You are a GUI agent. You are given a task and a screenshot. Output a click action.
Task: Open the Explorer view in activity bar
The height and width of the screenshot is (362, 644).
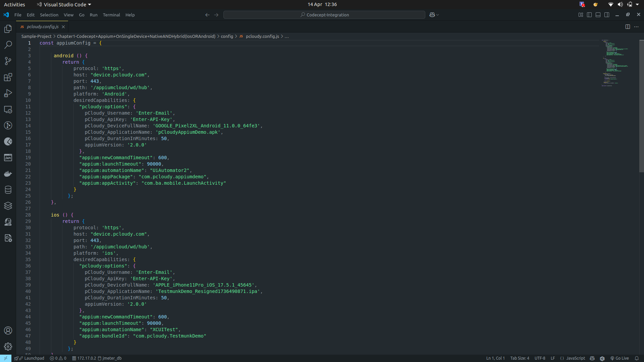8,29
